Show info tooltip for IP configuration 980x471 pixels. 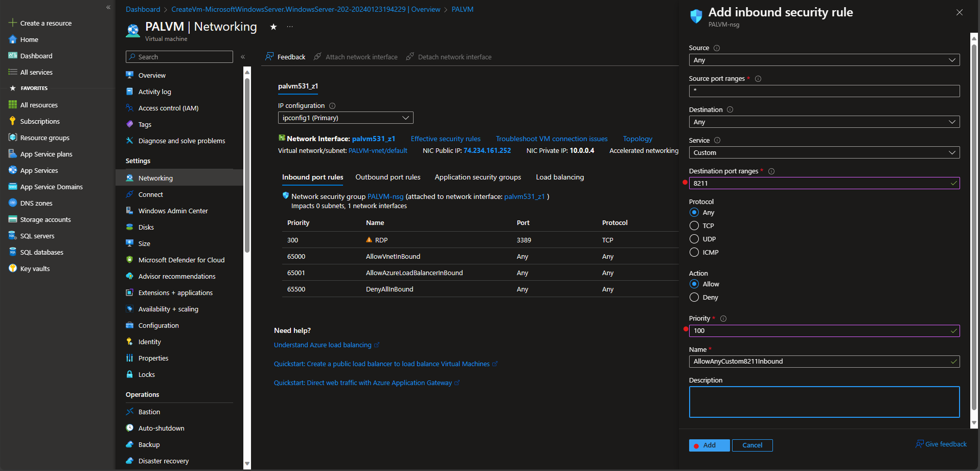(332, 106)
